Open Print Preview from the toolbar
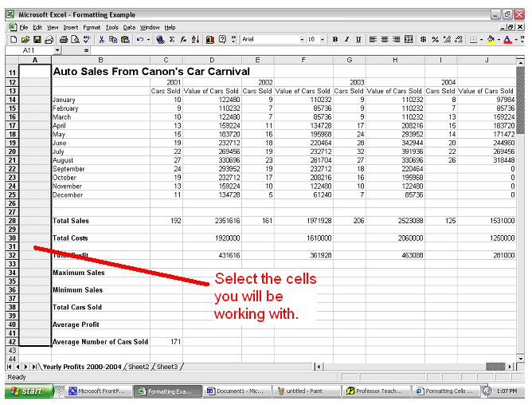 [x=74, y=39]
